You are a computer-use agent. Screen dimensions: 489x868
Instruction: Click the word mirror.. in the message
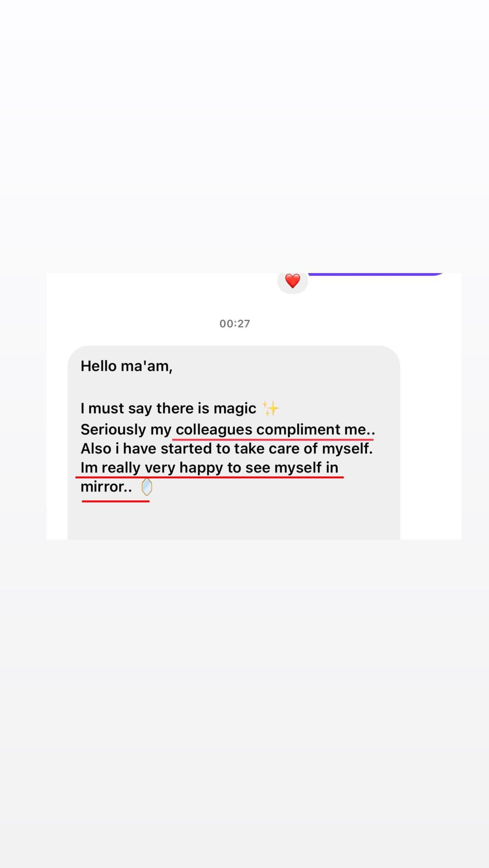(106, 487)
